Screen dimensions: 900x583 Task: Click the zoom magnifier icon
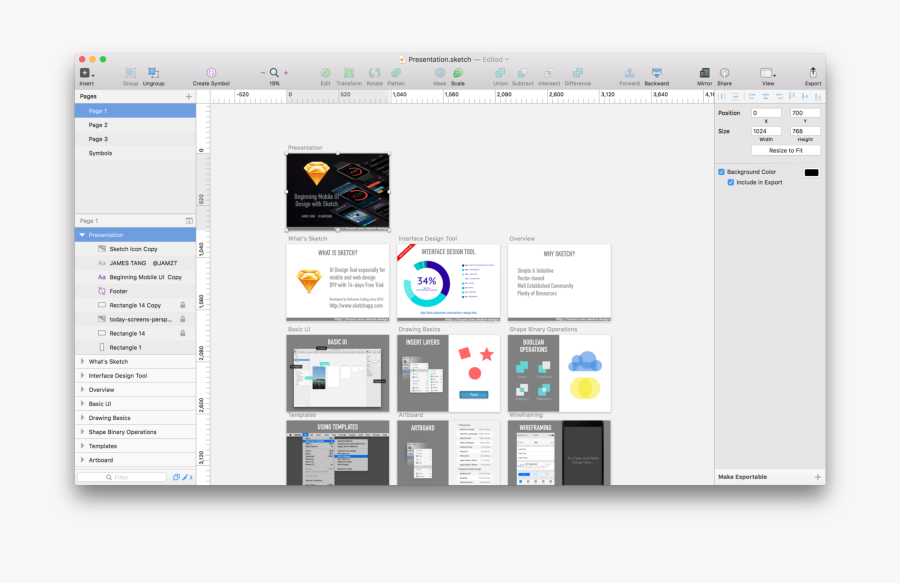tap(274, 73)
